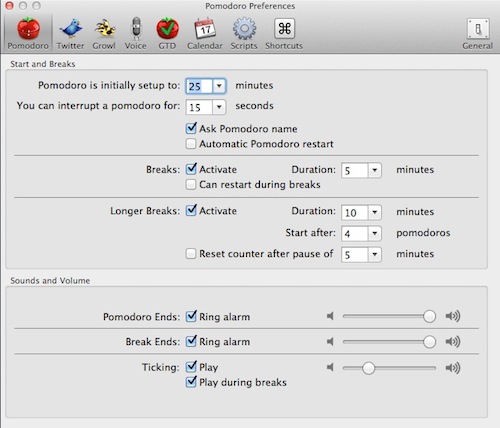Click low-volume speaker icon for Break Ends
The image size is (500, 428).
pyautogui.click(x=330, y=341)
